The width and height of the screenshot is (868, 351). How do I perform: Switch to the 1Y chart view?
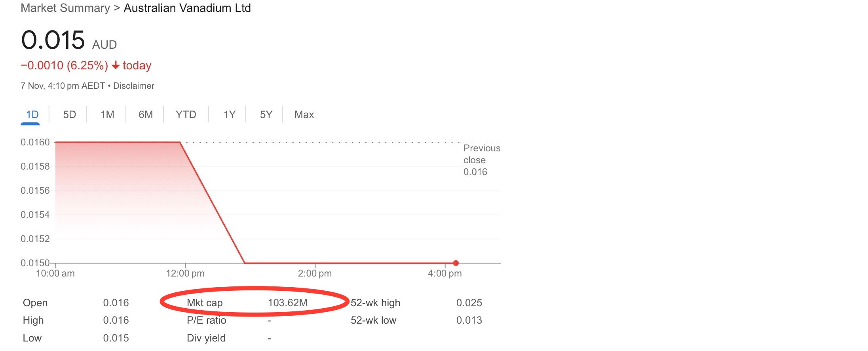pyautogui.click(x=230, y=115)
